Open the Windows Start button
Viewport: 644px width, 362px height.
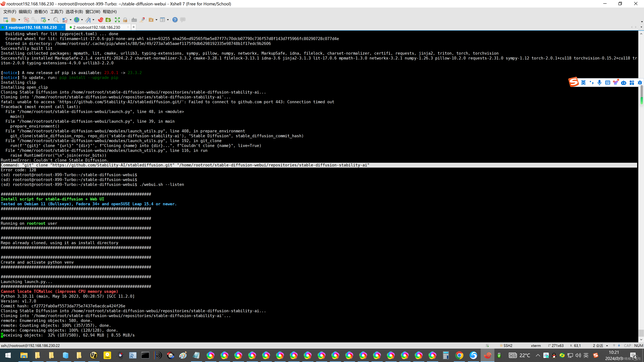(8, 355)
